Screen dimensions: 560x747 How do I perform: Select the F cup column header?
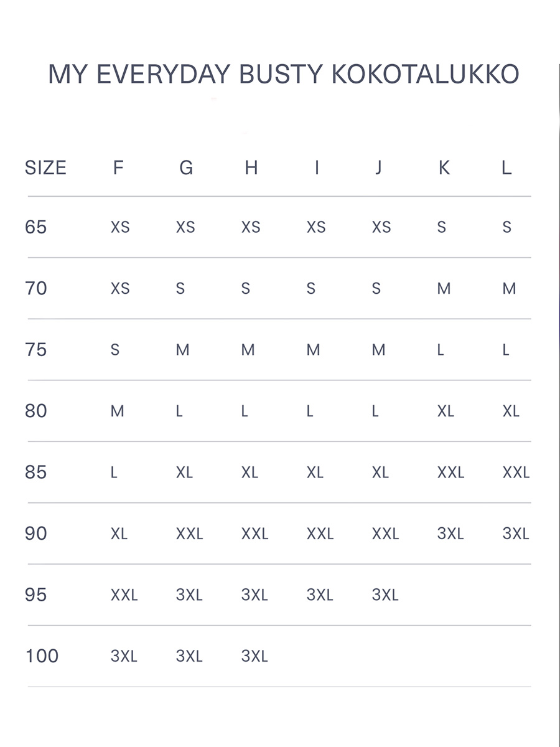pyautogui.click(x=118, y=168)
